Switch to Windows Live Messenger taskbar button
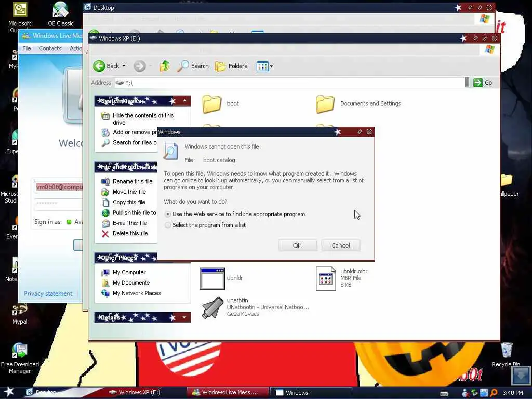 (x=228, y=393)
